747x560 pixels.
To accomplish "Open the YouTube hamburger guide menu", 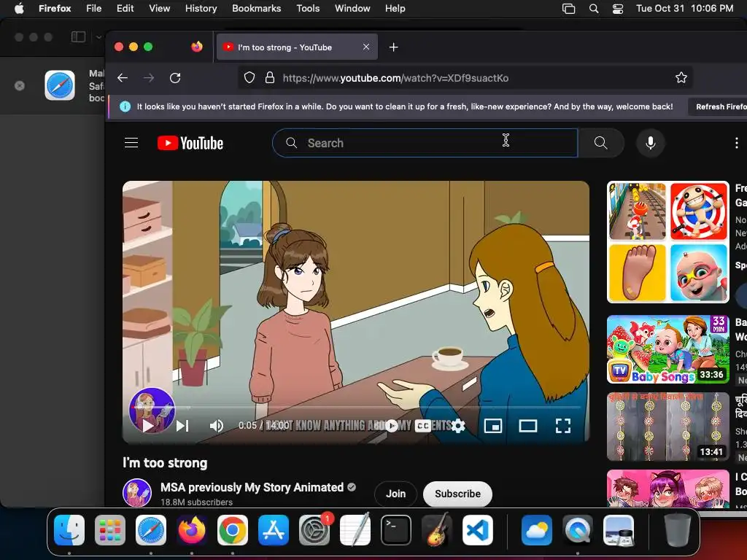I will [x=131, y=143].
